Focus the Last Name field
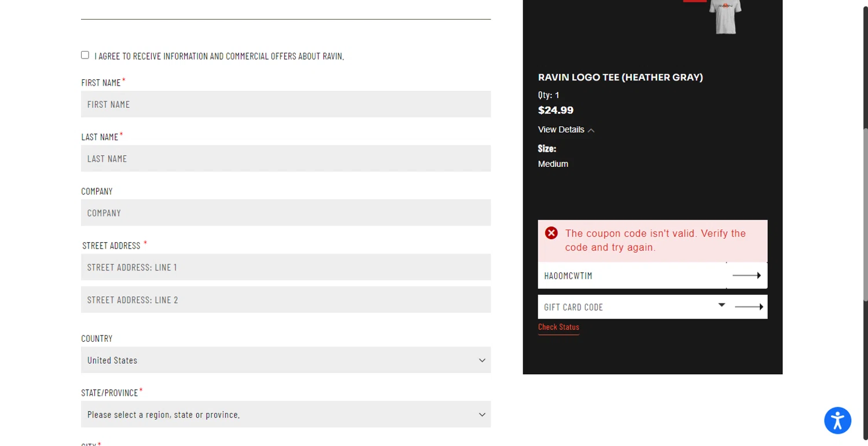 286,159
